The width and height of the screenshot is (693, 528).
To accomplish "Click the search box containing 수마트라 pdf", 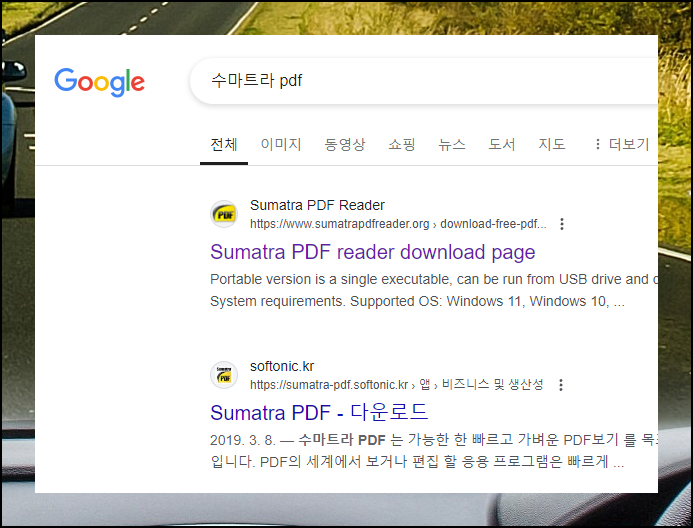I will (x=424, y=81).
